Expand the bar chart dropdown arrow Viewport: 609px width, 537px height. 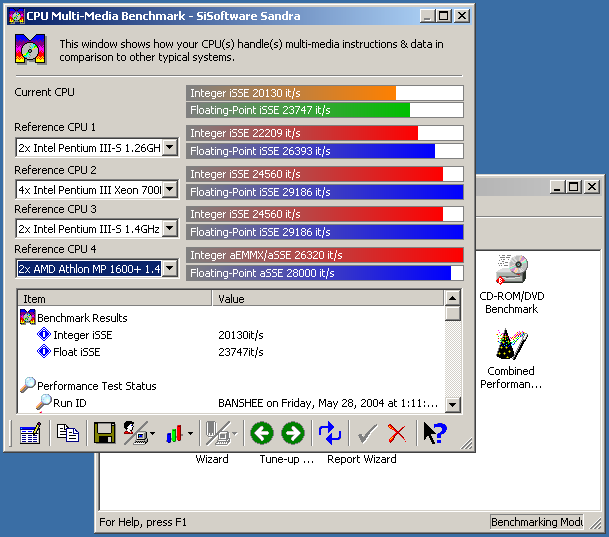pyautogui.click(x=190, y=433)
